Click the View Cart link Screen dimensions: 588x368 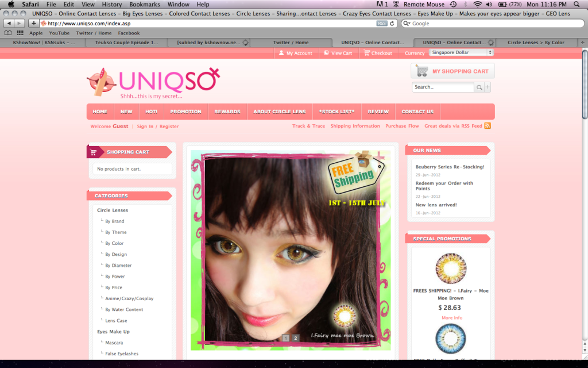[x=338, y=53]
